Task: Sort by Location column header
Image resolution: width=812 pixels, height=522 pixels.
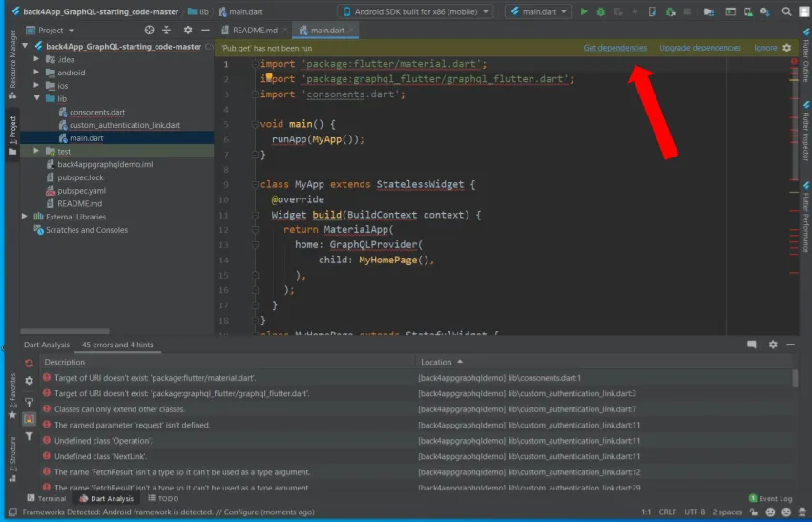Action: (436, 362)
